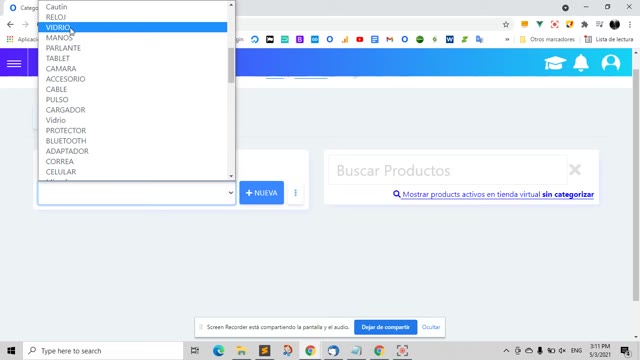Viewport: 640px width, 360px height.
Task: Select TABLET from the list
Action: point(133,58)
